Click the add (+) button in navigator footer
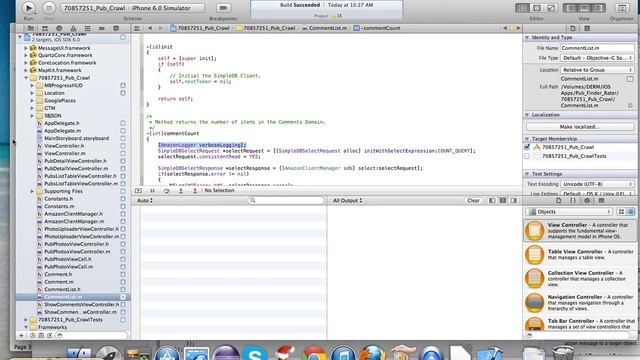Viewport: 640px width, 360px height. 21,336
